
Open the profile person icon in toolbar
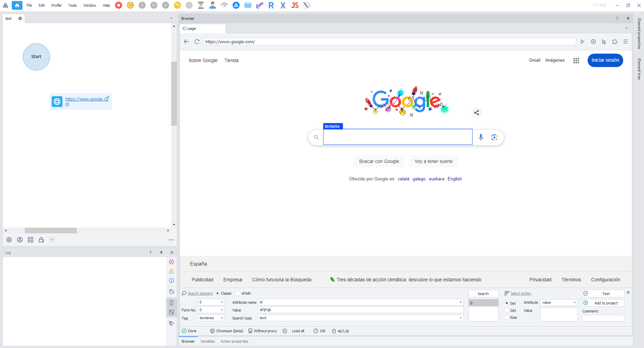pos(212,5)
